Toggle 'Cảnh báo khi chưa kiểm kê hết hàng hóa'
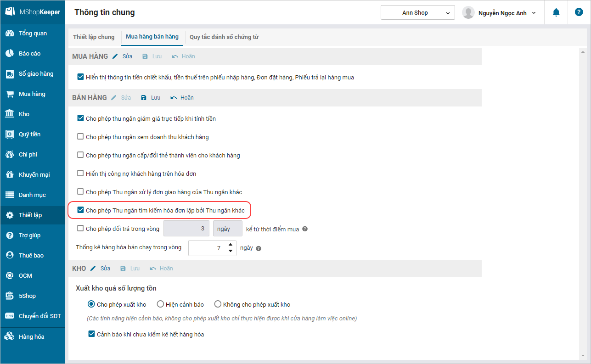This screenshot has height=364, width=591. [92, 334]
